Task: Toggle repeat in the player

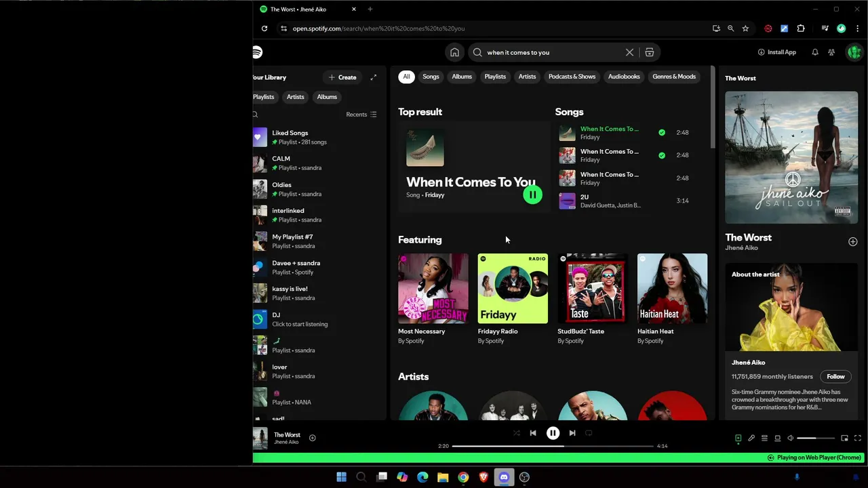Action: tap(589, 433)
